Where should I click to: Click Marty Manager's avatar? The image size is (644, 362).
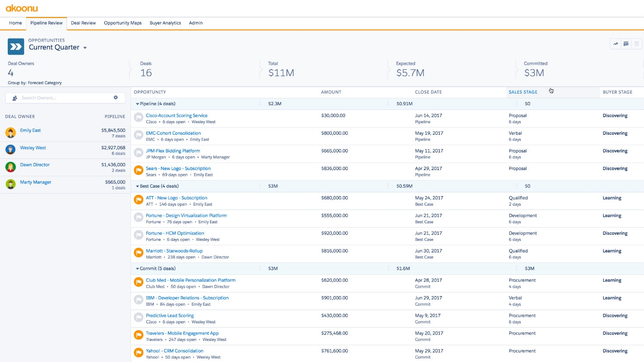click(11, 185)
